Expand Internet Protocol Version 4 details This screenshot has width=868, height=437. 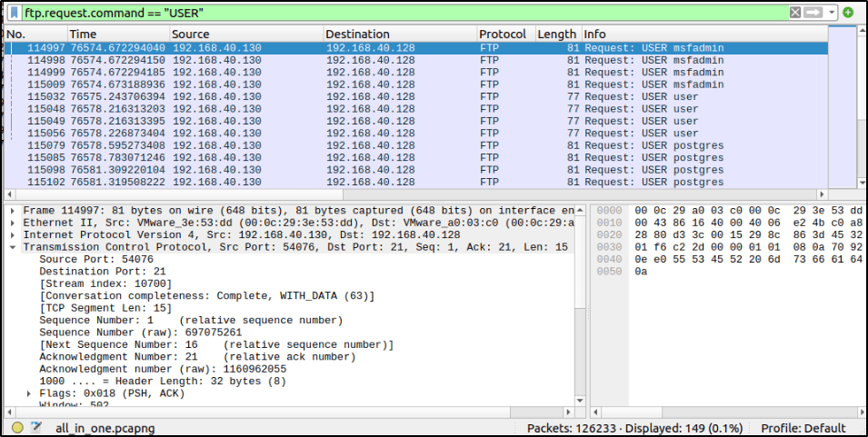click(13, 235)
